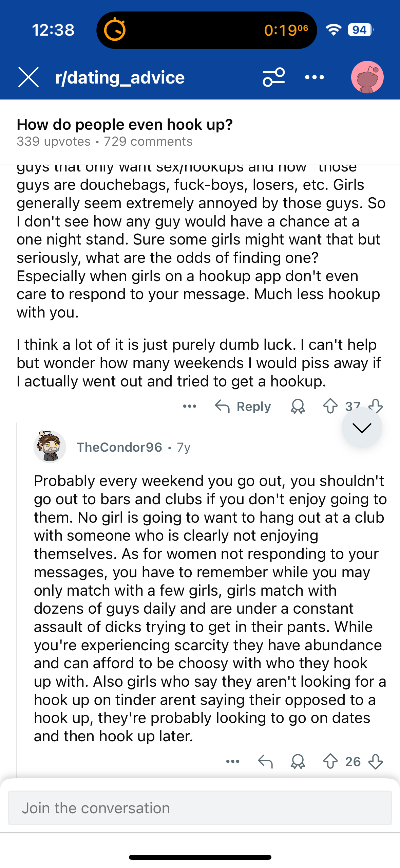Open TheCondor96's user profile
The width and height of the screenshot is (400, 868).
tap(119, 447)
